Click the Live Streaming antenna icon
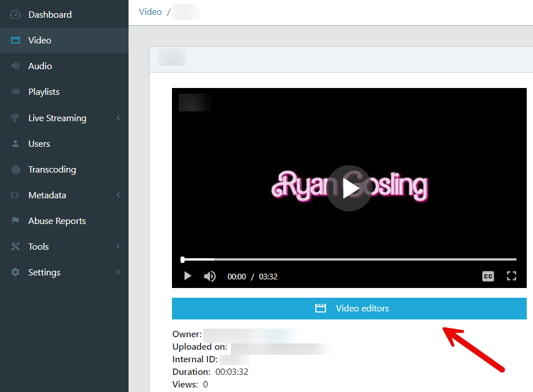The width and height of the screenshot is (533, 392). coord(15,118)
